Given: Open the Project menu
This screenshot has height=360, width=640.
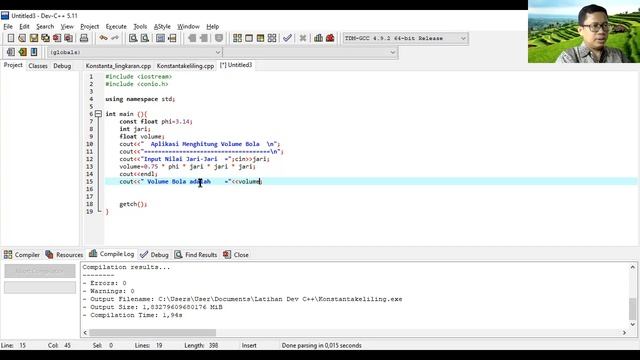Looking at the screenshot, I should coord(89,27).
